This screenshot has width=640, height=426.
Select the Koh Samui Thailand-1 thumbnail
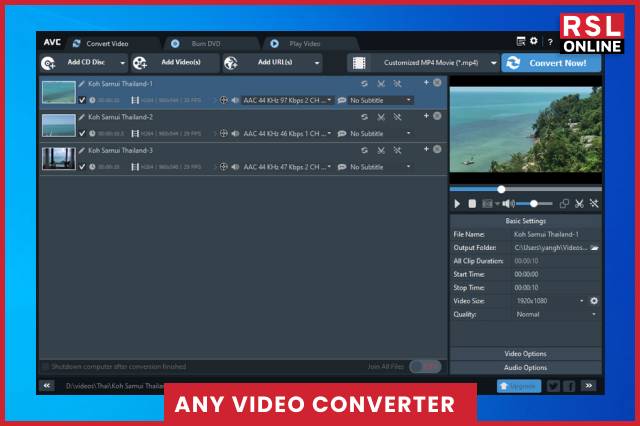59,92
